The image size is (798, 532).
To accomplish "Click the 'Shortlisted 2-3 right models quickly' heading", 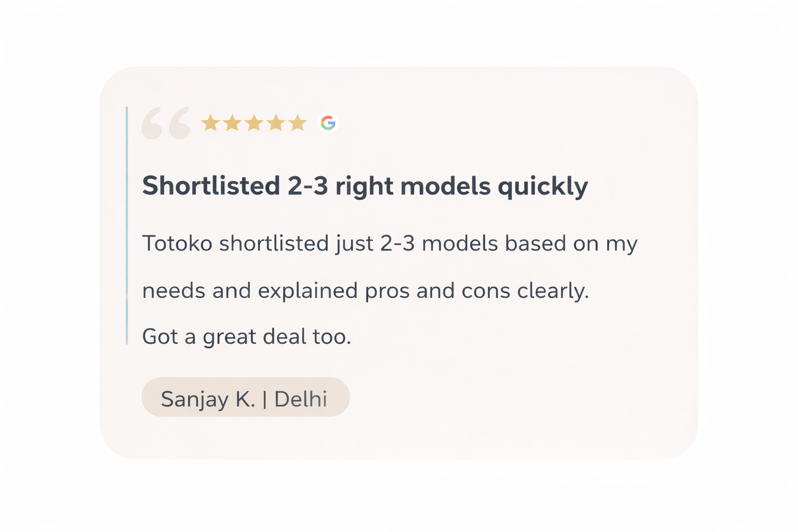I will [x=365, y=186].
